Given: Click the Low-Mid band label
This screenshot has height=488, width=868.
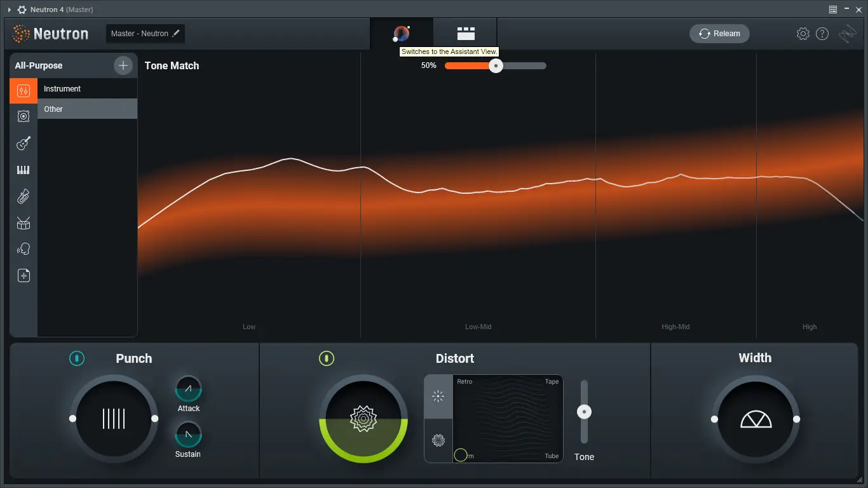Looking at the screenshot, I should pyautogui.click(x=478, y=327).
